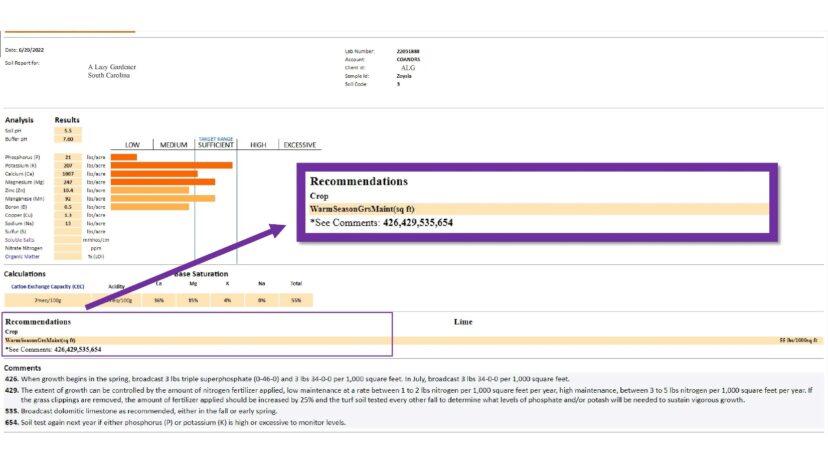Click the Soluble Salts link
The height and width of the screenshot is (466, 828).
click(x=20, y=240)
